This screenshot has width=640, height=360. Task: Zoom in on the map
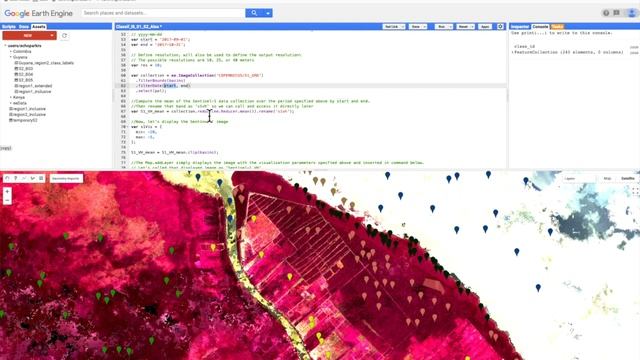[7, 191]
